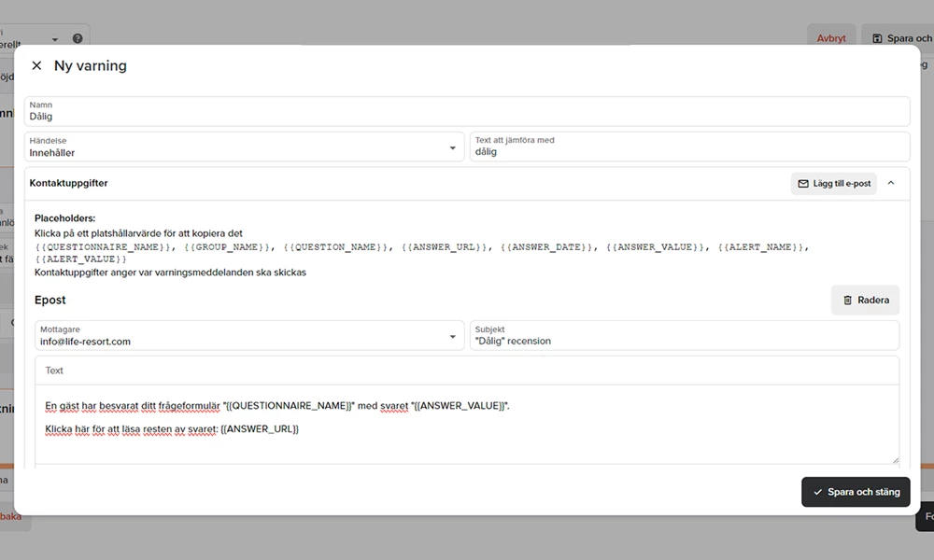Click the Epost heading
Viewport: 934px width, 560px height.
50,300
